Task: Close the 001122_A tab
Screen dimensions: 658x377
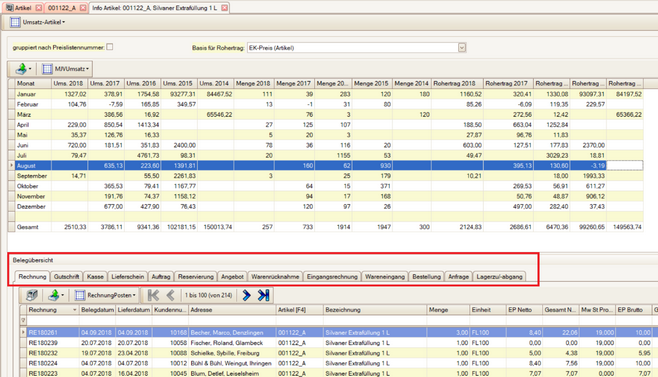Action: tap(83, 8)
